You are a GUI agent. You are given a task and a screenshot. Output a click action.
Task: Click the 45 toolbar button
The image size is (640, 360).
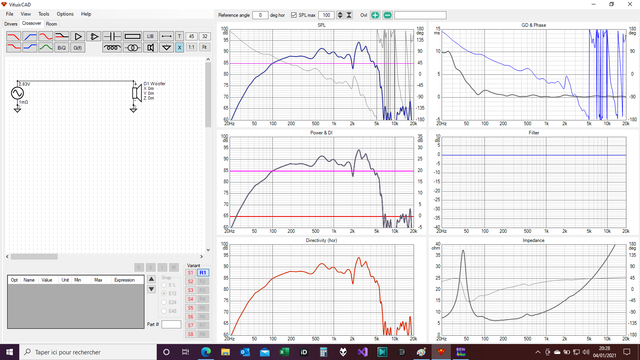(191, 36)
